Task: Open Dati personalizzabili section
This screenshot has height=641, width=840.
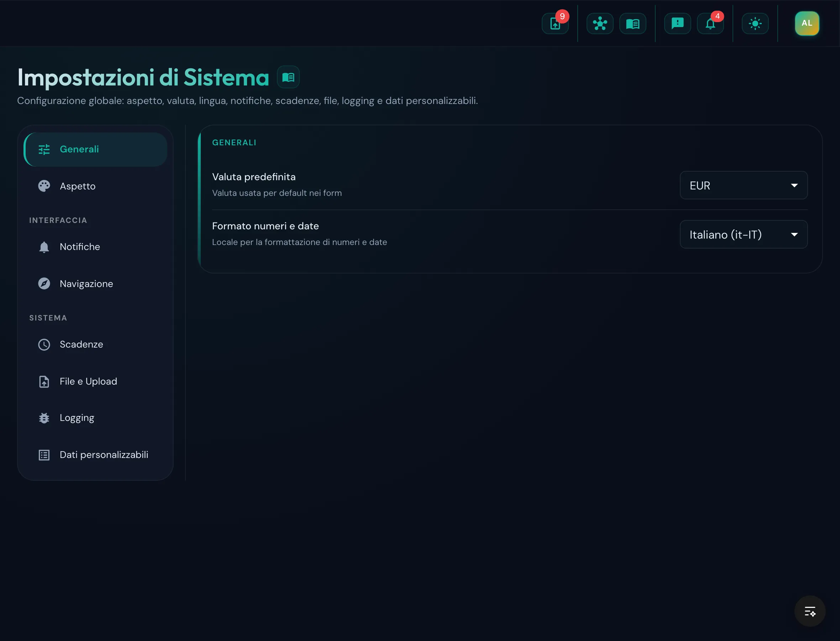Action: (x=95, y=455)
